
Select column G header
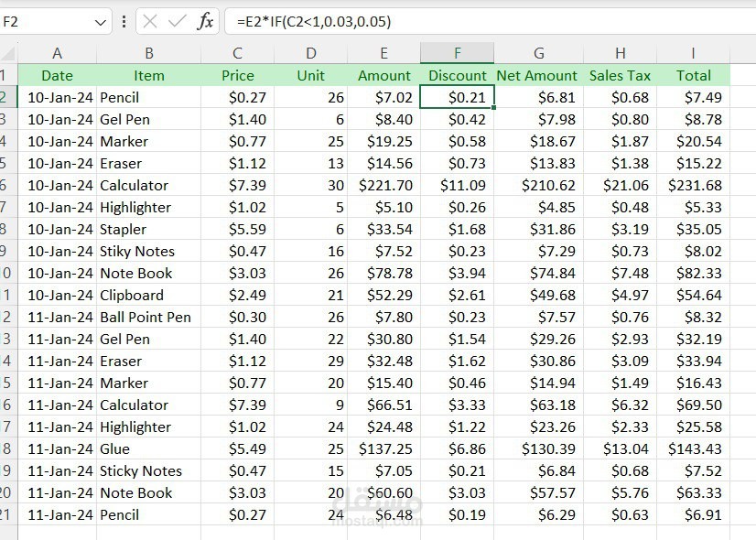[x=538, y=53]
